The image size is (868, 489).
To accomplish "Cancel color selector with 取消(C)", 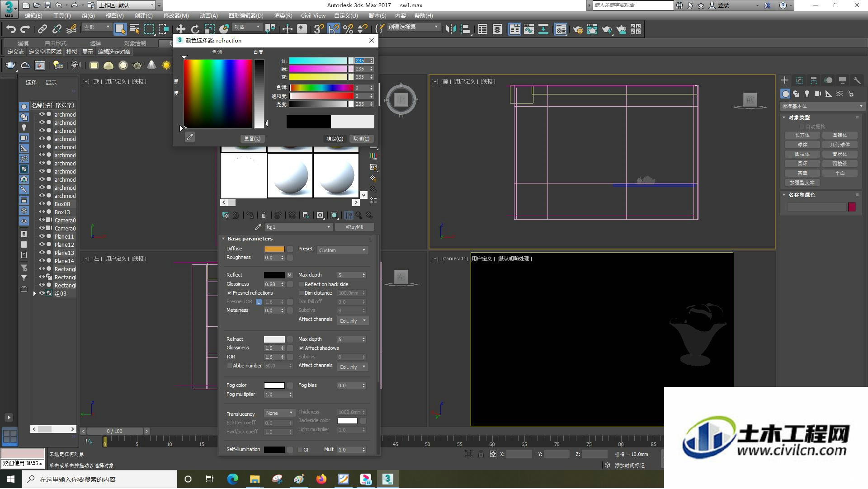I will click(361, 139).
